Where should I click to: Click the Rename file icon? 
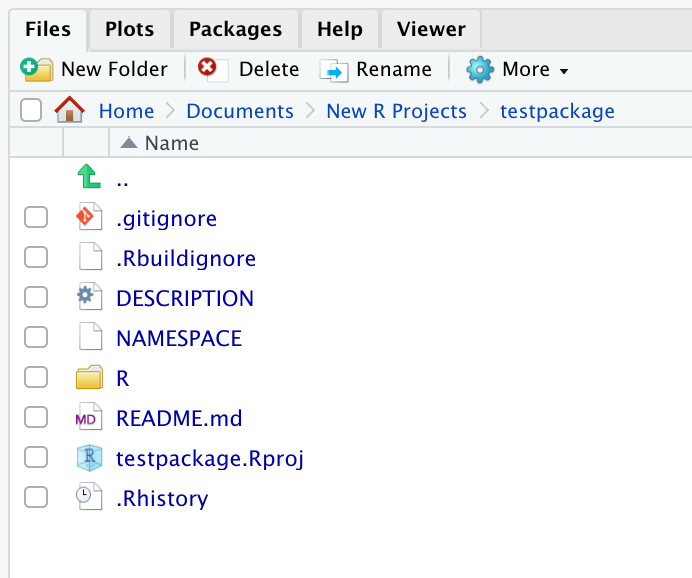[334, 70]
